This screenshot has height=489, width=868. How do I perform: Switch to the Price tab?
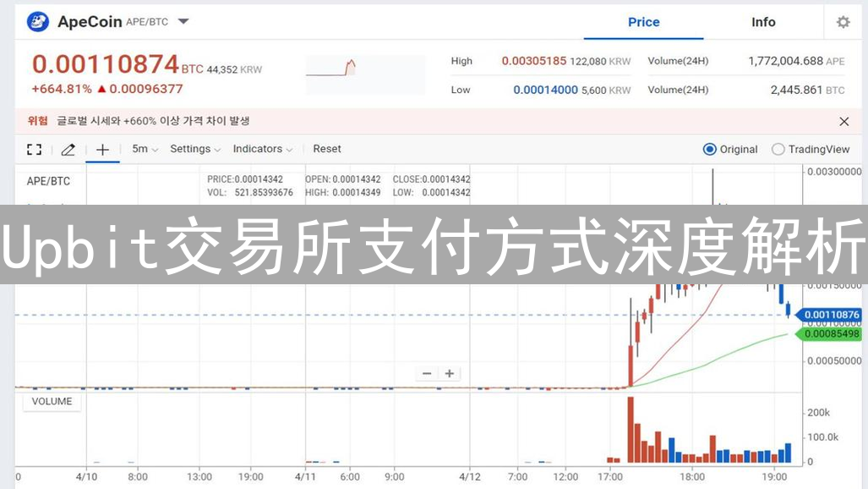coord(643,22)
